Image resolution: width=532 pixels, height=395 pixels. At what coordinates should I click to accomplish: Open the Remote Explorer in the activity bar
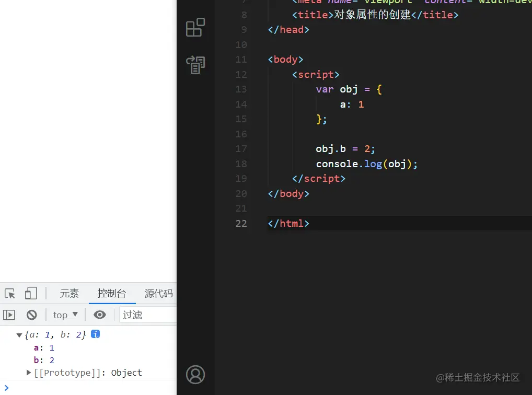tap(195, 65)
